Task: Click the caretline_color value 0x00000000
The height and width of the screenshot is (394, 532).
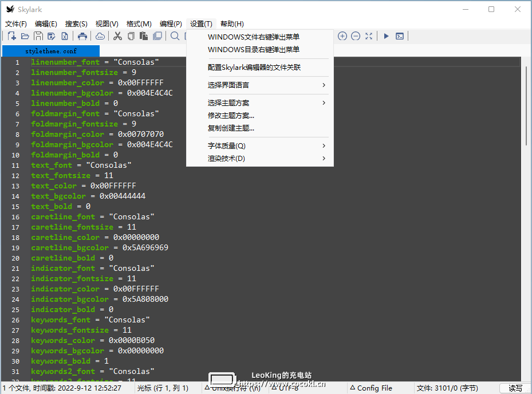Action: 136,237
